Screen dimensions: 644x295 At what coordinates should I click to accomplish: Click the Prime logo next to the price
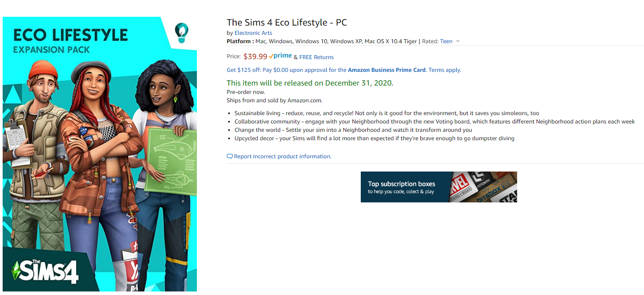coord(281,56)
